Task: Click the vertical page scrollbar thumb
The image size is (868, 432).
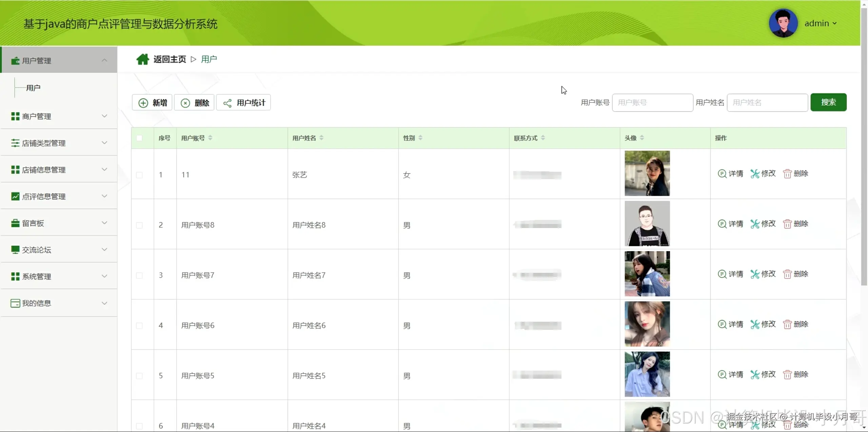Action: pos(864,146)
